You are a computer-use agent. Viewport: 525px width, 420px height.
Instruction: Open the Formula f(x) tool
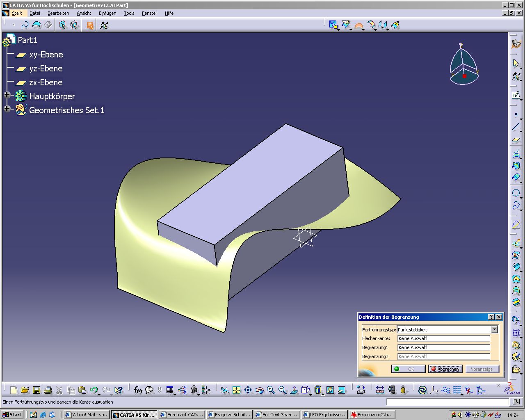click(138, 390)
